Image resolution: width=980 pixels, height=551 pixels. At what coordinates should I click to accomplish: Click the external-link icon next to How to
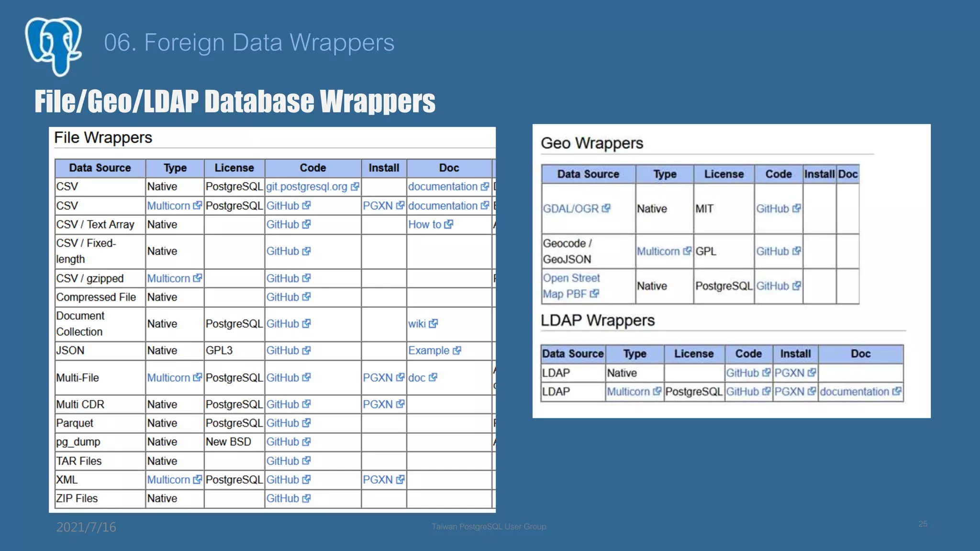[448, 224]
